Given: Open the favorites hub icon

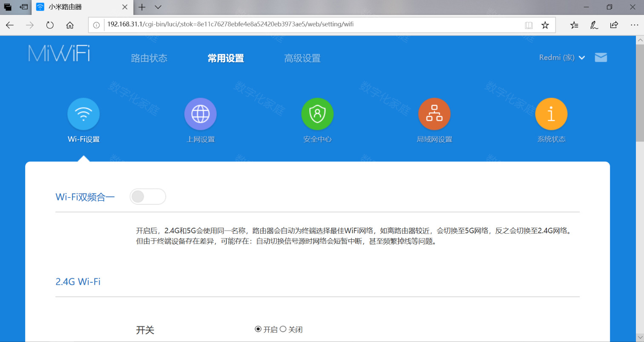Looking at the screenshot, I should pyautogui.click(x=574, y=25).
